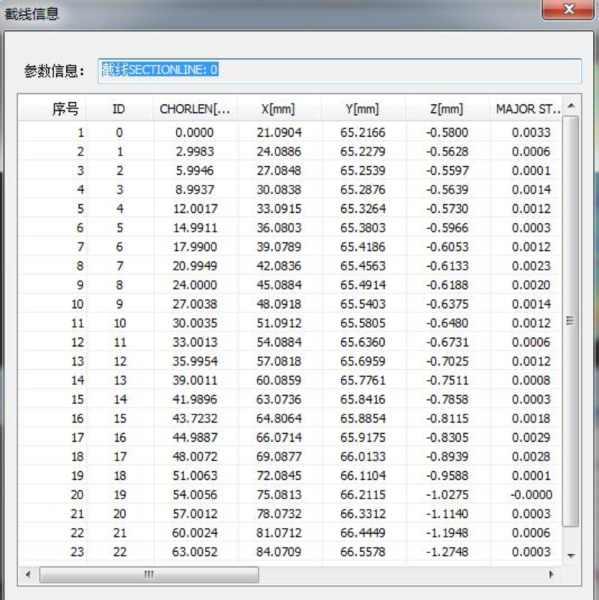599x600 pixels.
Task: Click the horizontal scrollbar right arrow
Action: point(551,574)
